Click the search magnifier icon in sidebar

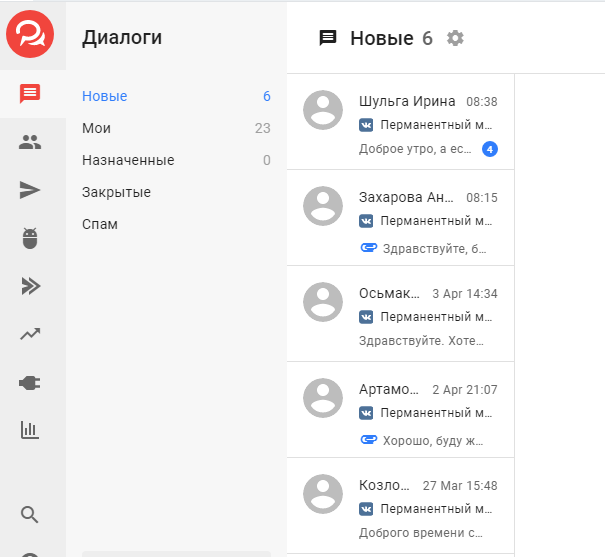(30, 515)
